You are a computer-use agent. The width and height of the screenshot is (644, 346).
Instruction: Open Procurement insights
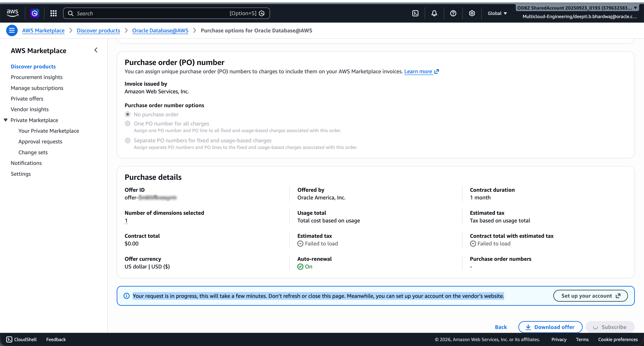(x=36, y=77)
